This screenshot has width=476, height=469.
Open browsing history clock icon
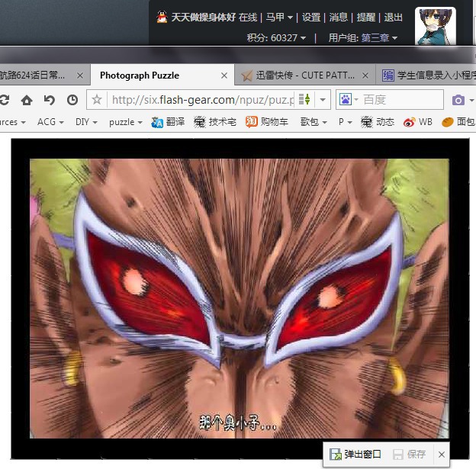tap(72, 100)
